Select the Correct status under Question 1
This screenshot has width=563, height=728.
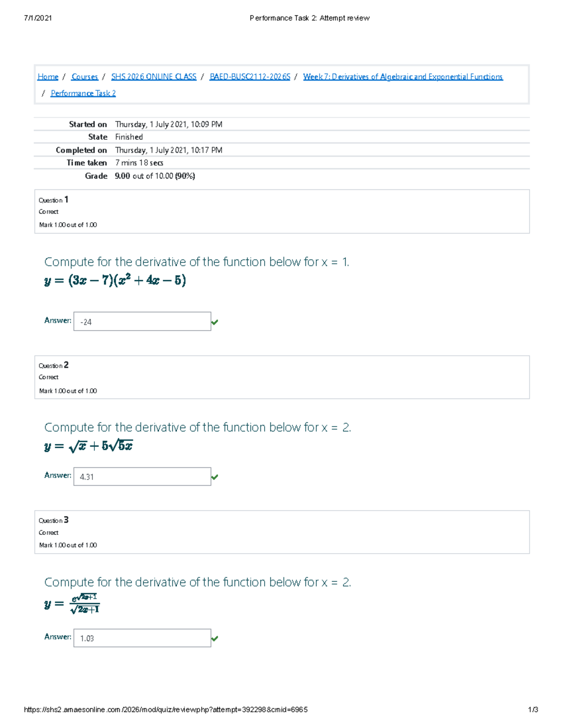pyautogui.click(x=48, y=212)
